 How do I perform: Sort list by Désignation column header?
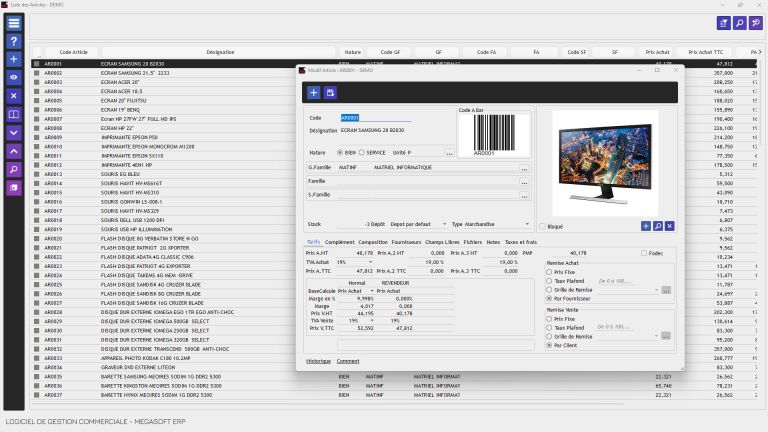220,52
